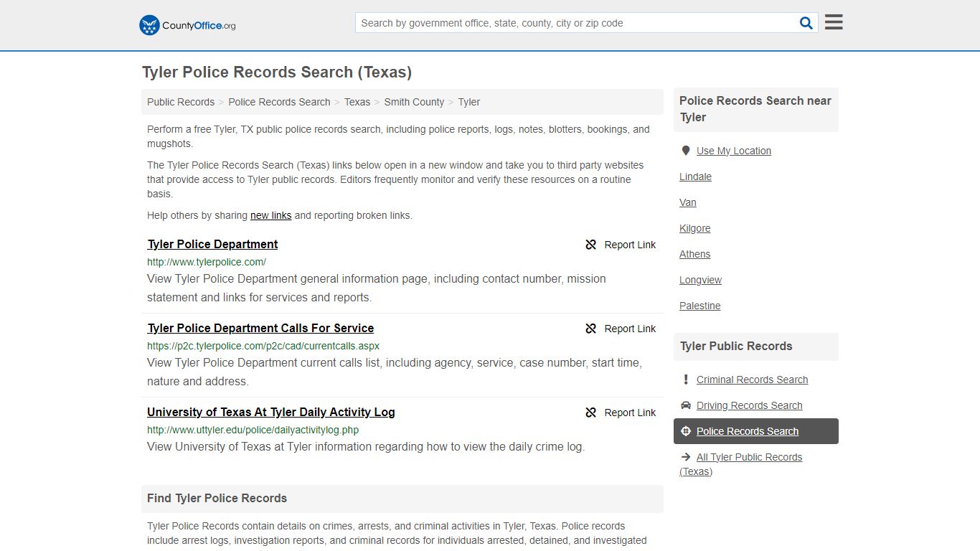Open the hamburger menu

(834, 22)
